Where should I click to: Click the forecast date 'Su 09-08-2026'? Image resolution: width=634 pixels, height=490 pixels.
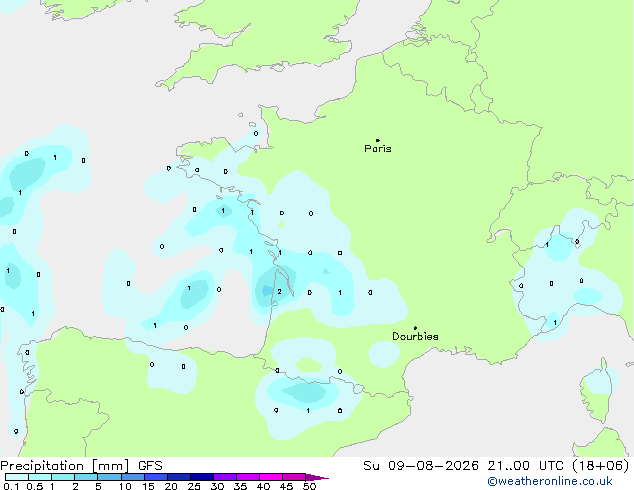[x=421, y=466]
